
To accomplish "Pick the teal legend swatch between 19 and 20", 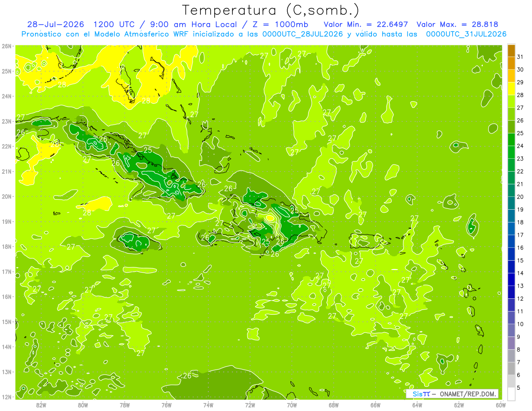I will (x=511, y=204).
